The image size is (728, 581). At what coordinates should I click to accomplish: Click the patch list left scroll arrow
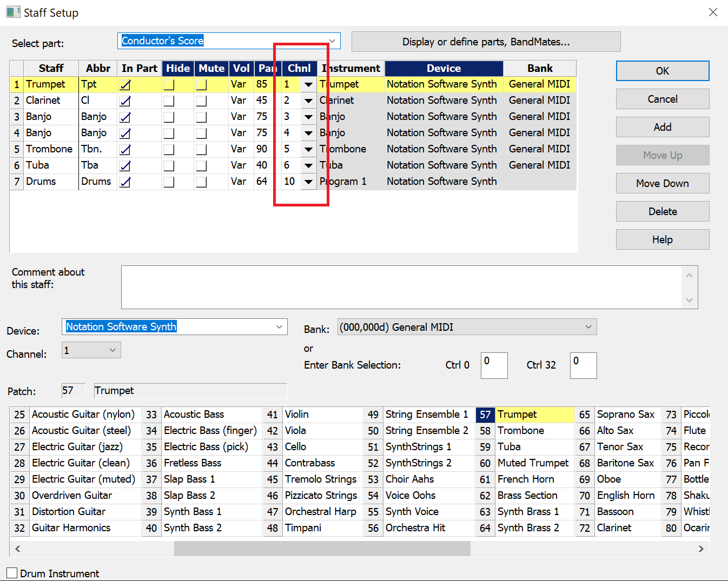[18, 549]
